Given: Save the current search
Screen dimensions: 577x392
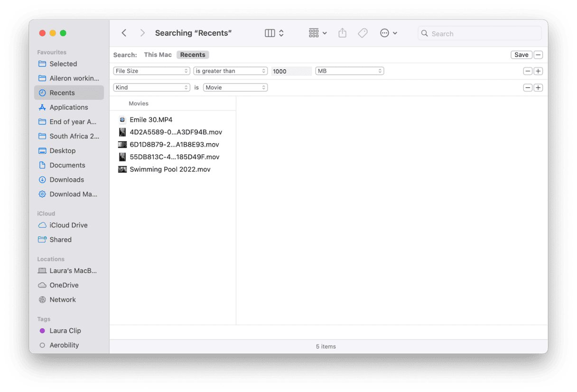Looking at the screenshot, I should click(521, 55).
